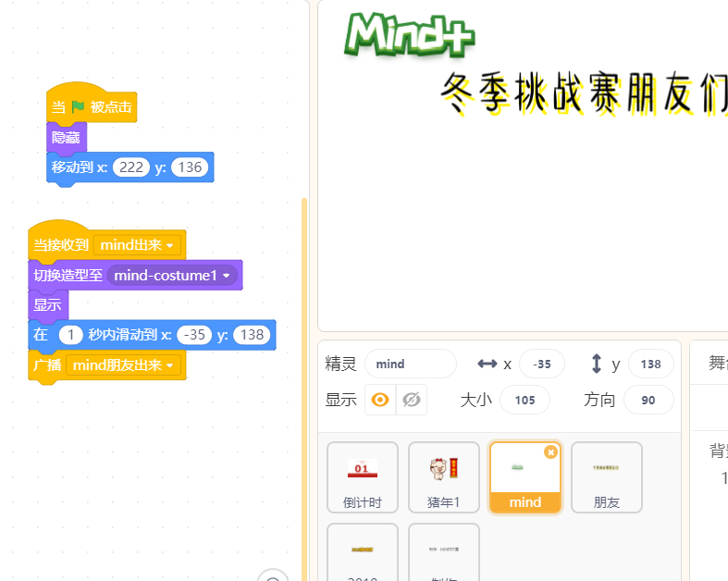Viewport: 728px width, 581px height.
Task: Click the sprite name field mind
Action: point(411,364)
